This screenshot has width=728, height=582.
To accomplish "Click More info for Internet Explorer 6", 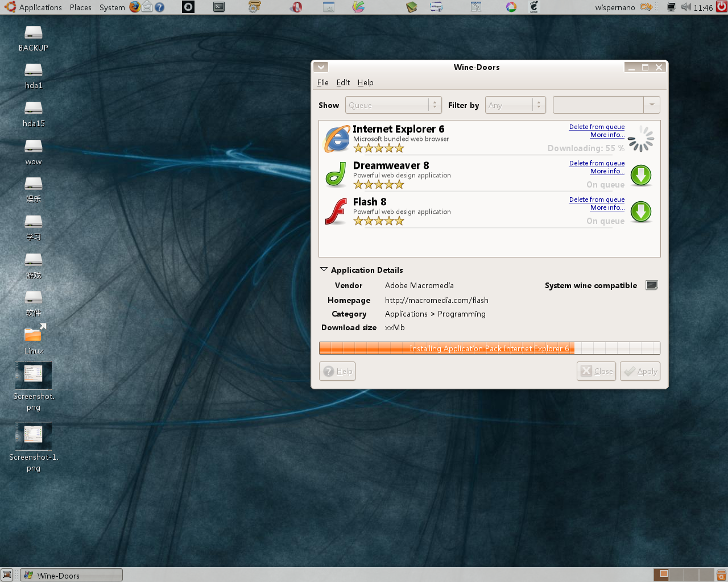I will 607,135.
